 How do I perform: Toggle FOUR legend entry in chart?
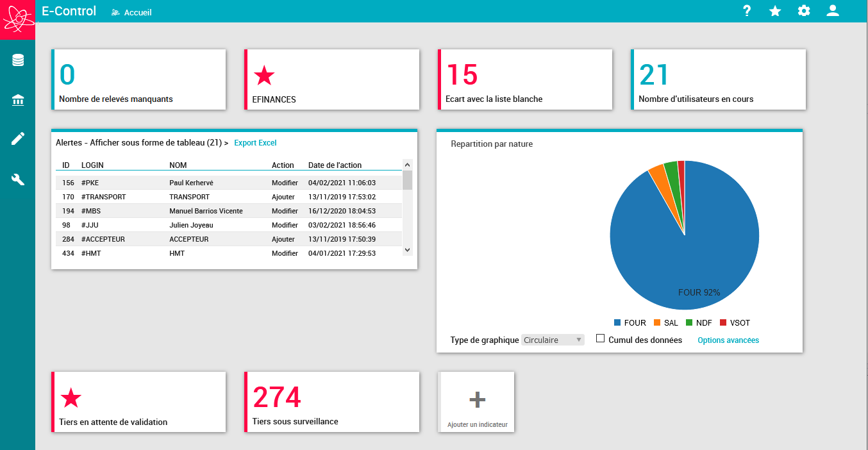630,323
